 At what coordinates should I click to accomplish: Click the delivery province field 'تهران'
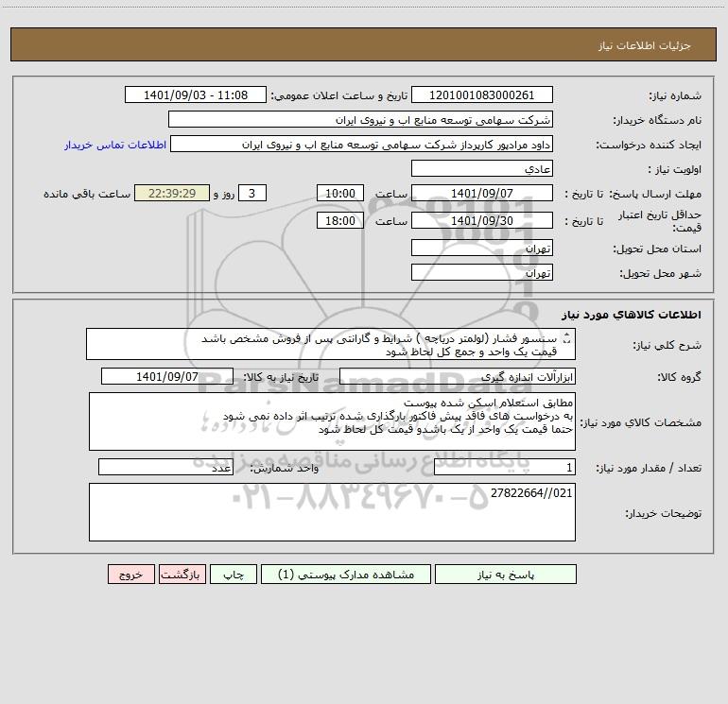click(482, 248)
